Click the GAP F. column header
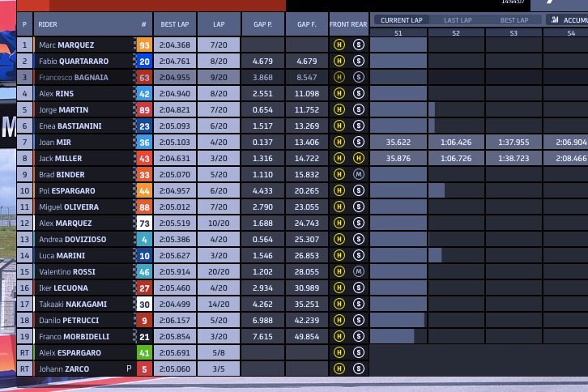 click(307, 24)
